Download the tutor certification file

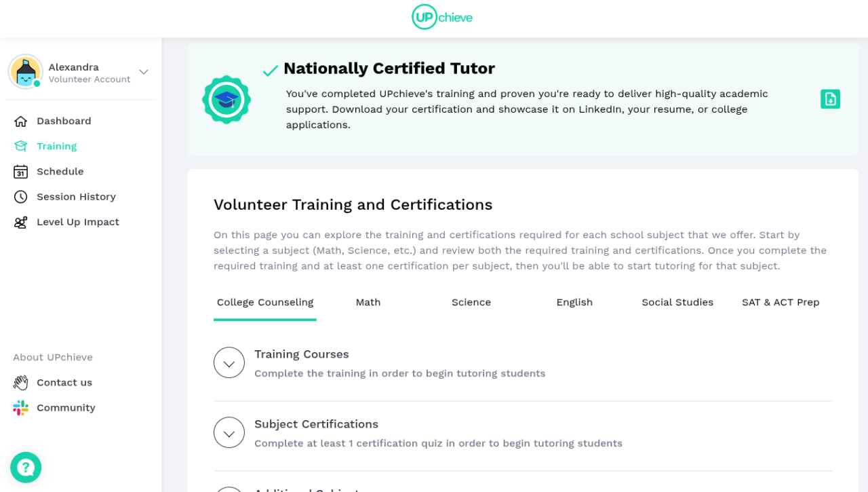click(830, 99)
